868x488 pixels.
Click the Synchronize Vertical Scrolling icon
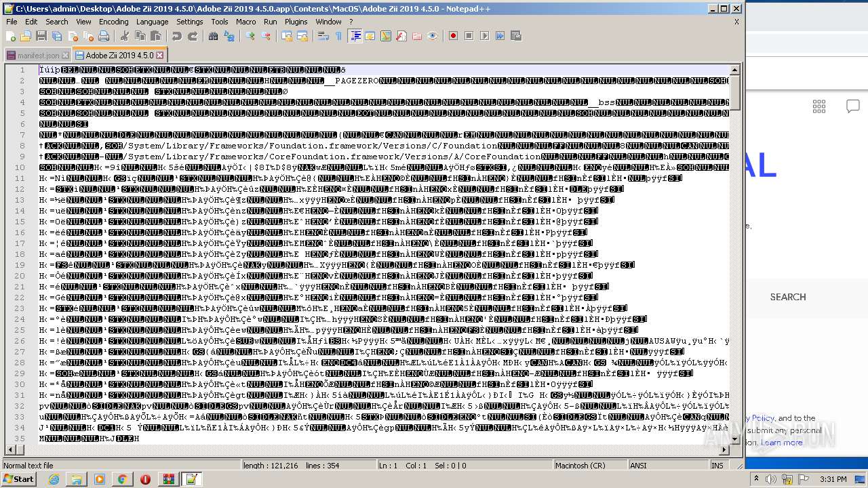pos(286,36)
